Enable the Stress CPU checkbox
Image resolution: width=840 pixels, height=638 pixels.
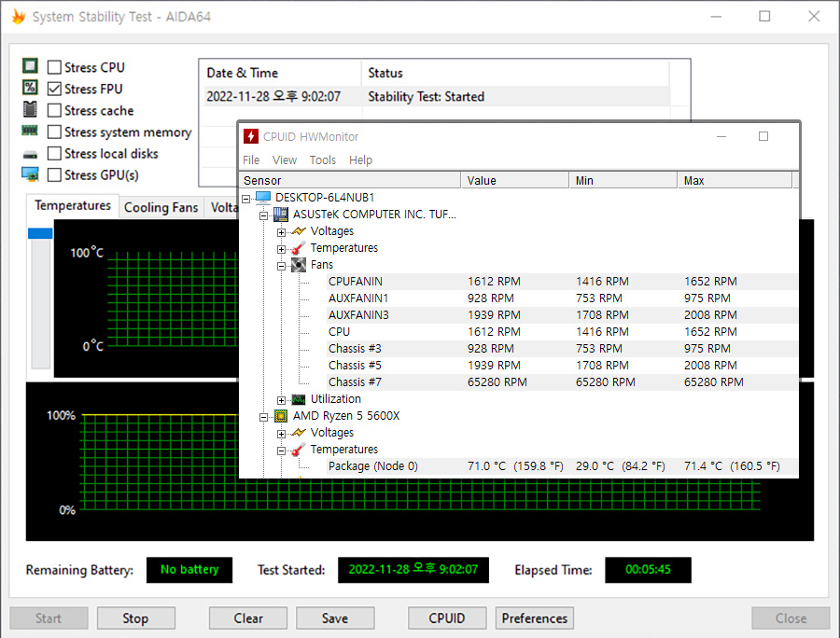[x=54, y=67]
